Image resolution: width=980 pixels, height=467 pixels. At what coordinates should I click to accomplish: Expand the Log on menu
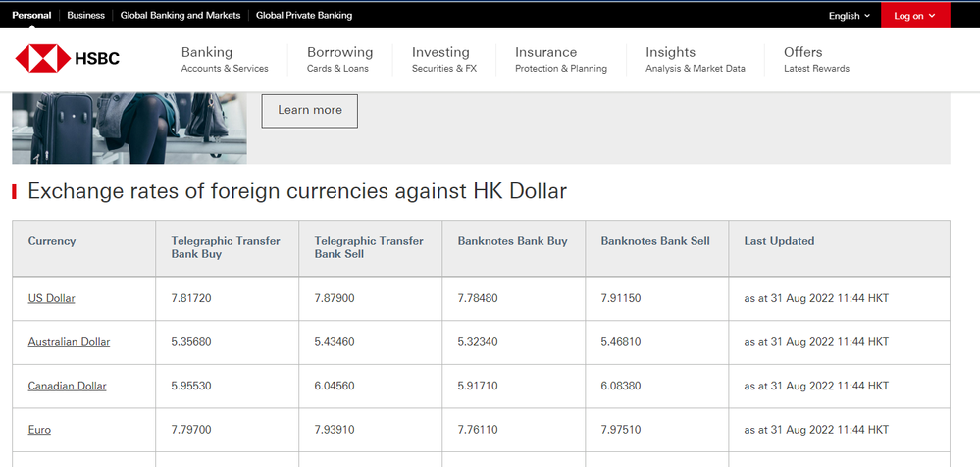915,16
